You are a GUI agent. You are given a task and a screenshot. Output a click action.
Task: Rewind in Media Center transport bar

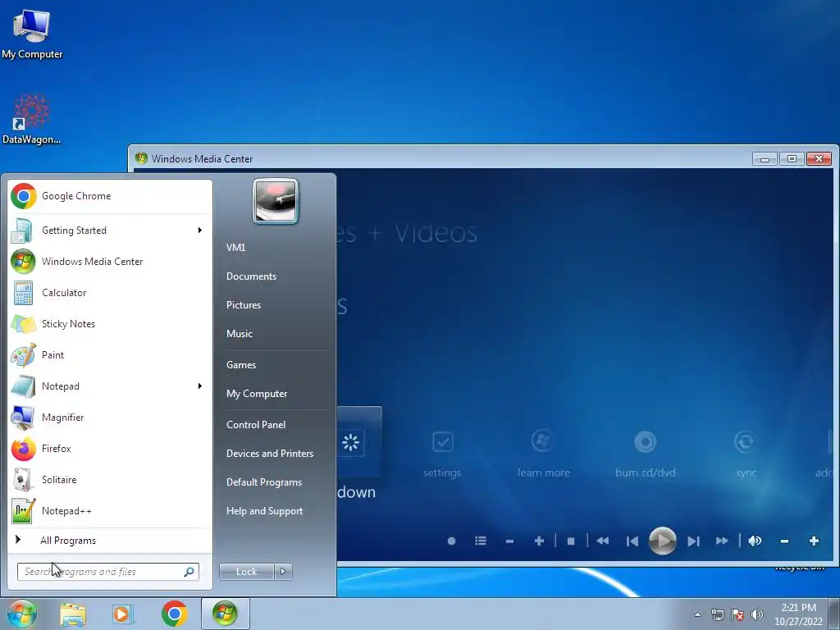click(603, 541)
